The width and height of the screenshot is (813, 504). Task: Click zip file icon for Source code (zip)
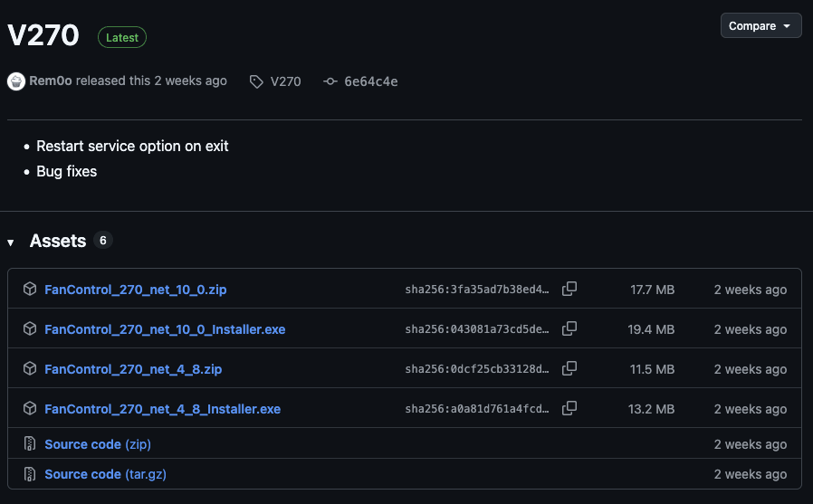30,444
